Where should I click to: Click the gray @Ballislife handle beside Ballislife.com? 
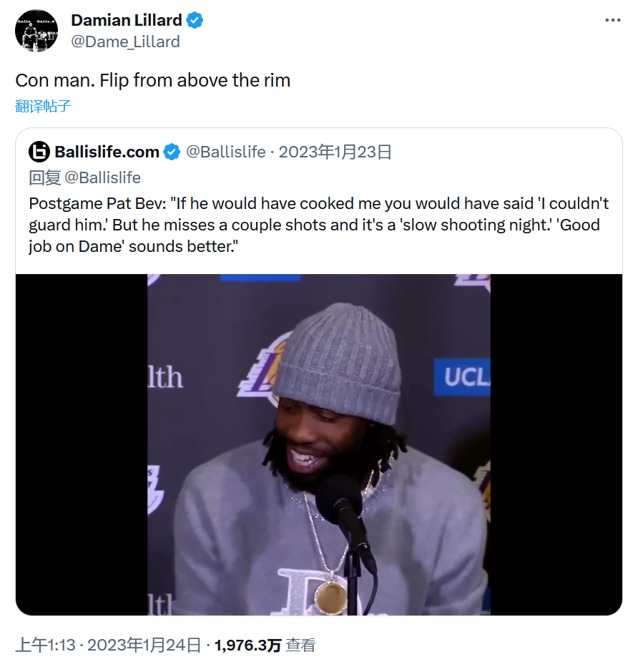(x=225, y=152)
